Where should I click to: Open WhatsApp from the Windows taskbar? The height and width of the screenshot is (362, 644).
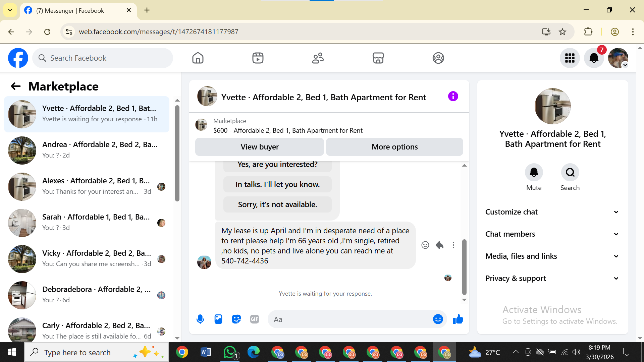[x=230, y=352]
